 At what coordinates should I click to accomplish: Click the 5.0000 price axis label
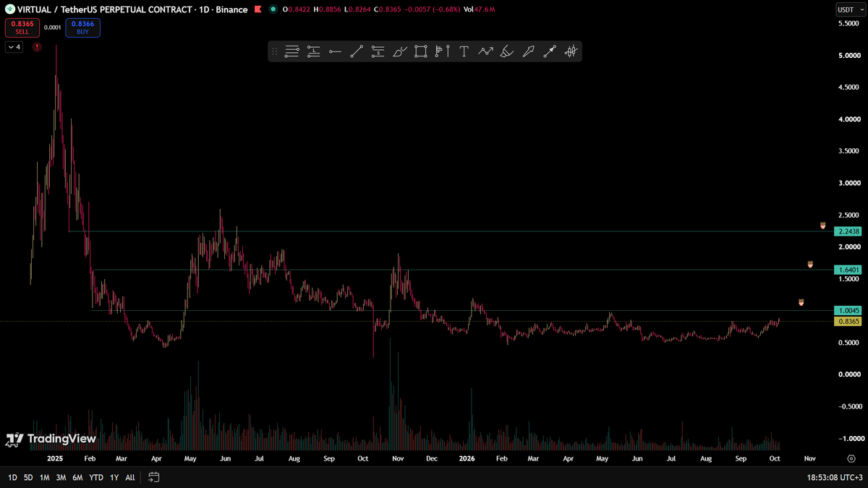(x=848, y=55)
